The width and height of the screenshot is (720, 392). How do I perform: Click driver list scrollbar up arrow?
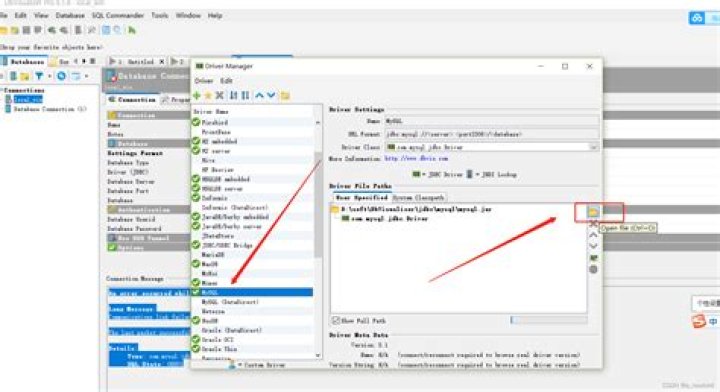pyautogui.click(x=318, y=123)
